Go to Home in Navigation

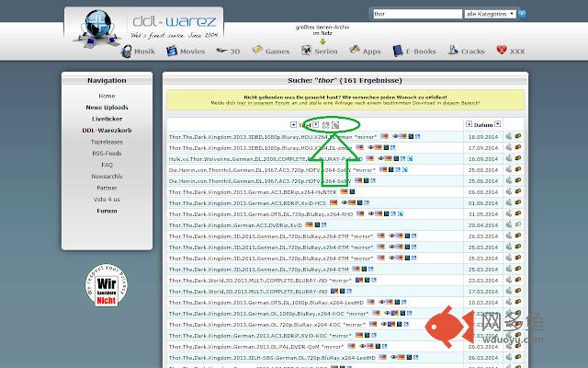click(x=107, y=96)
